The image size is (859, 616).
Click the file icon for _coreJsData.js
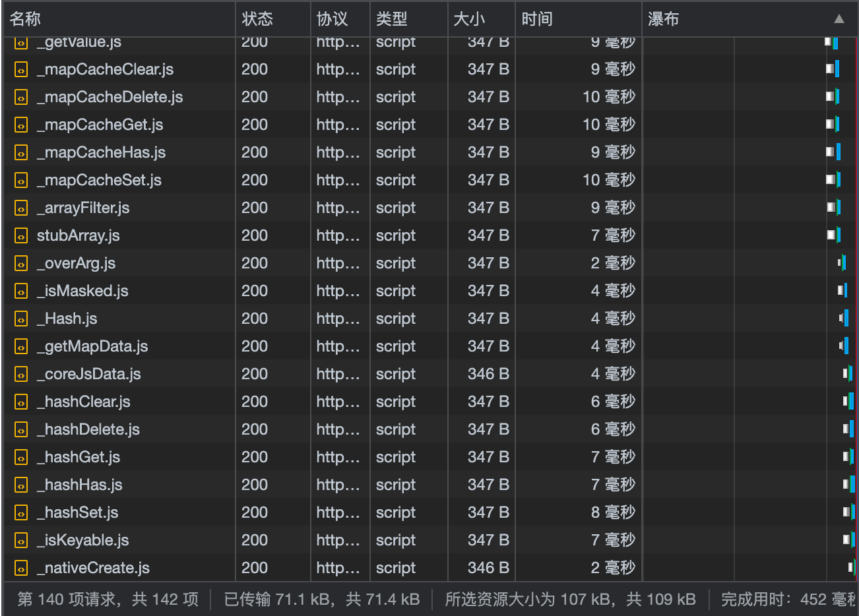[21, 374]
